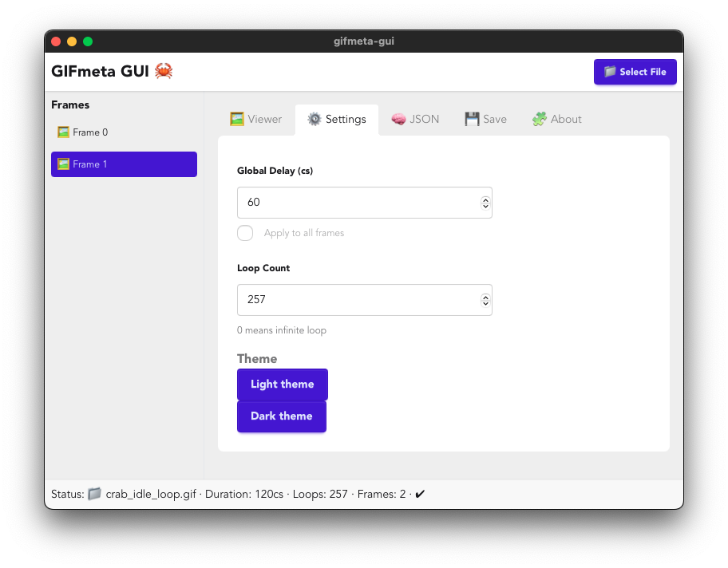Activate the Light theme button

(282, 384)
